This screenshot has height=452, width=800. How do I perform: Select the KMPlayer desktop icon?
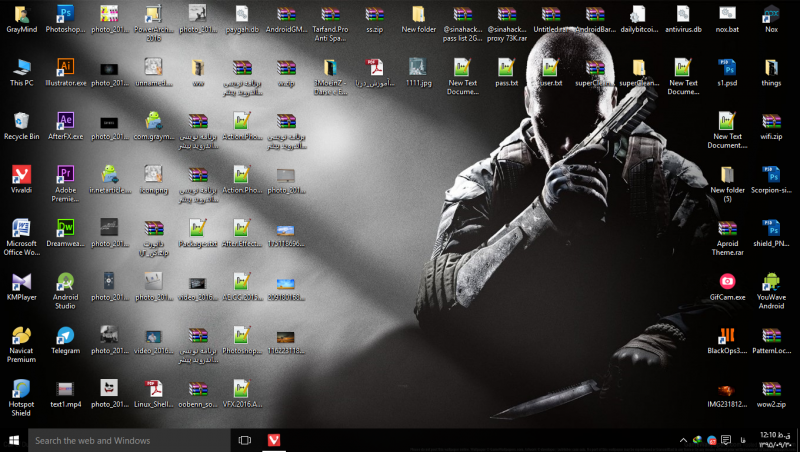coord(21,287)
